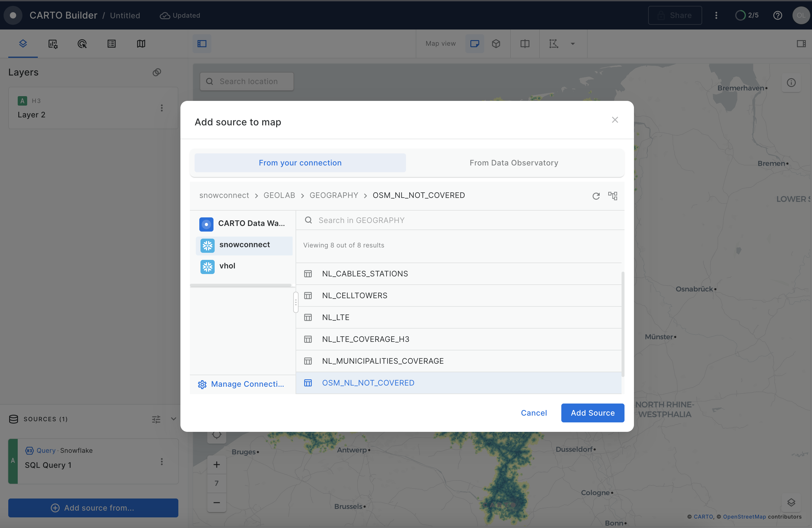Navigate to GEOLAB in breadcrumb
The image size is (812, 528).
point(279,195)
